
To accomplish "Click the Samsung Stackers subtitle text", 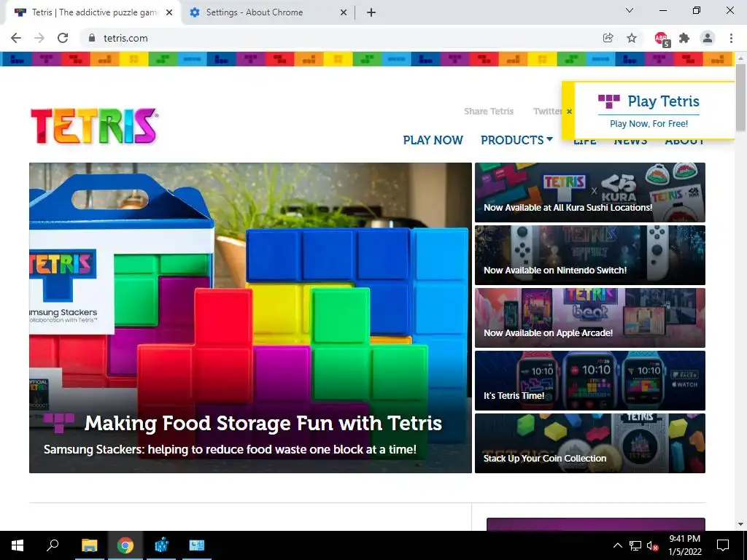I will (230, 449).
